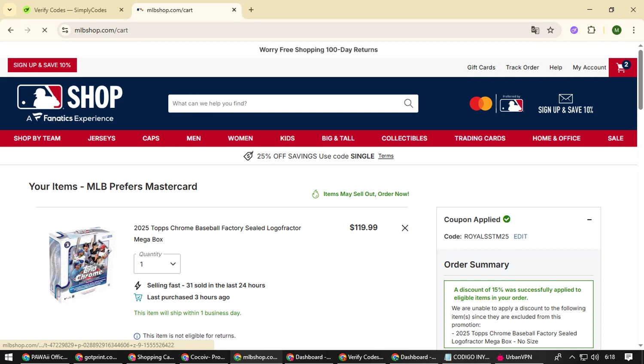Open BIG & TALL menu
This screenshot has width=644, height=364.
coord(338,138)
